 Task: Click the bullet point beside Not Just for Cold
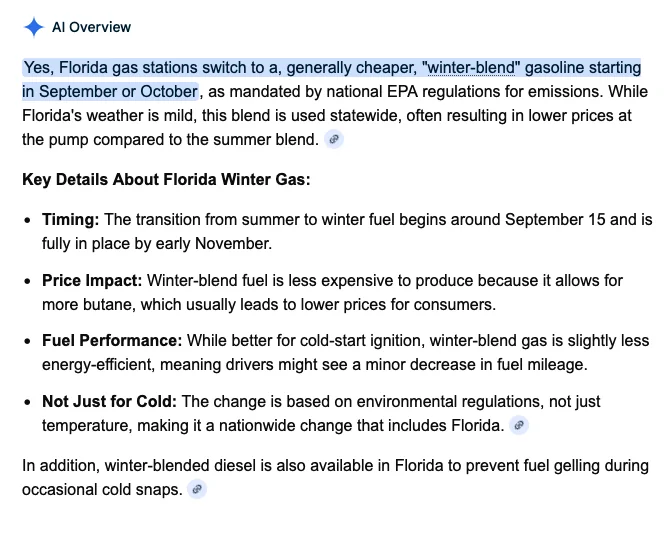click(x=28, y=403)
